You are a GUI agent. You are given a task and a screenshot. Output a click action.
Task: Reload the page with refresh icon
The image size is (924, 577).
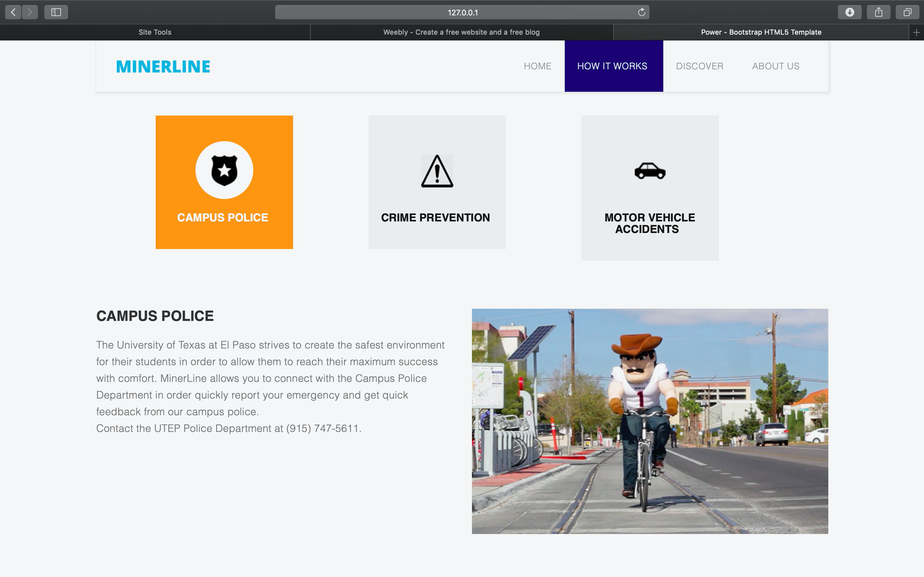pyautogui.click(x=641, y=12)
